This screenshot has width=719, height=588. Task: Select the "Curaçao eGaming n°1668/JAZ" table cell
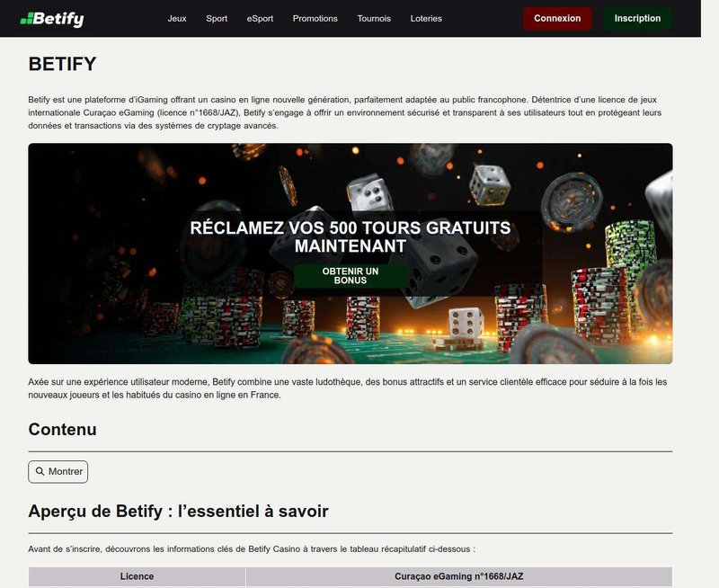[459, 576]
